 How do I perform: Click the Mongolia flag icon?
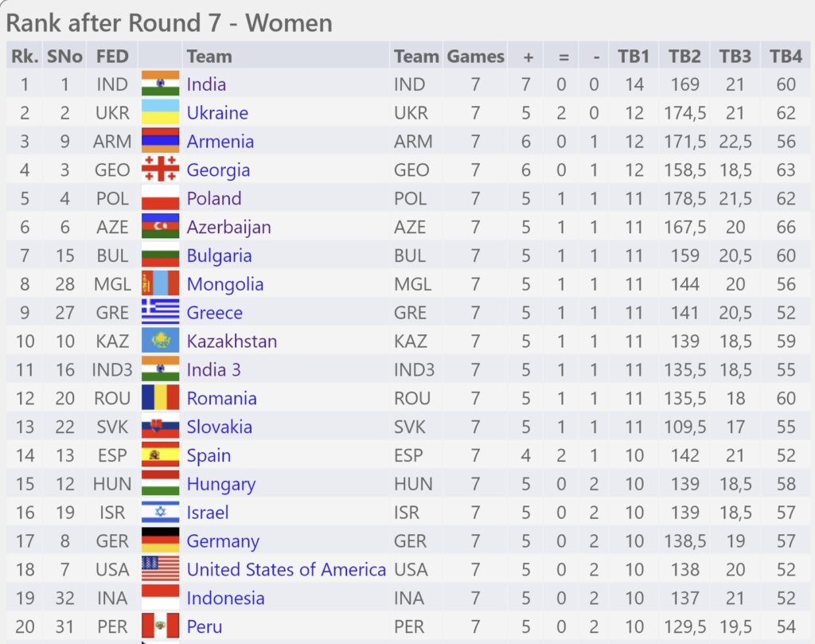coord(160,284)
